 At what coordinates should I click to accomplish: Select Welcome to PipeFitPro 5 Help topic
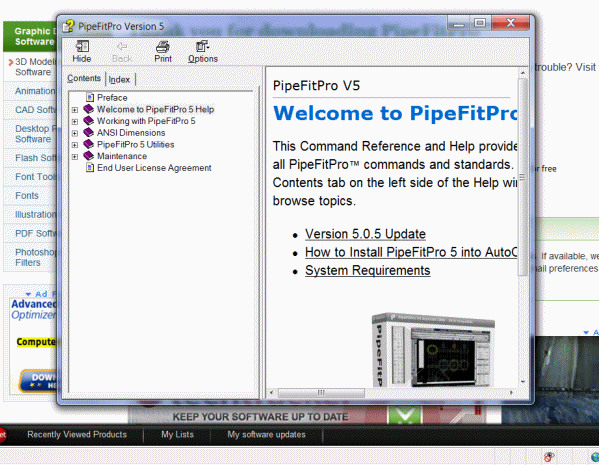(x=155, y=109)
